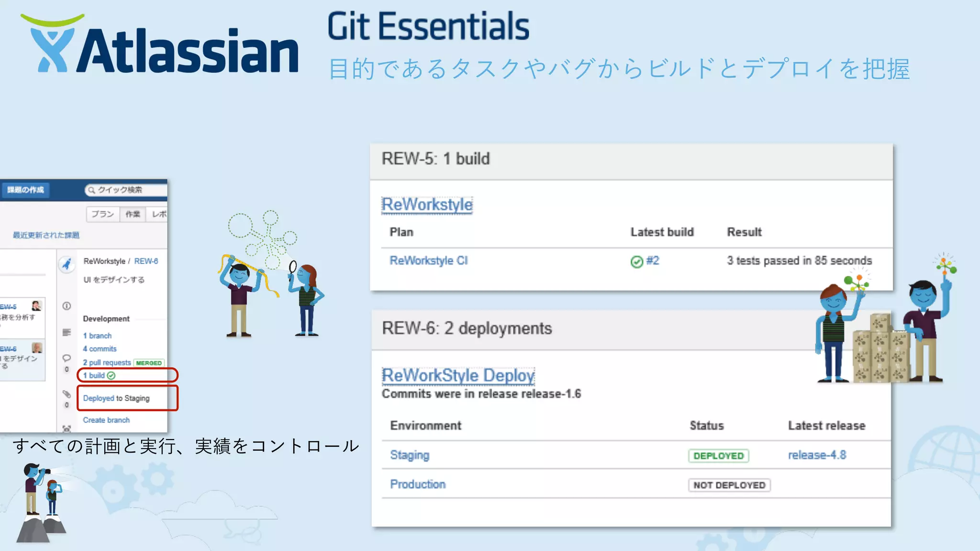Click the Production environment link
Image resolution: width=980 pixels, height=551 pixels.
click(418, 485)
